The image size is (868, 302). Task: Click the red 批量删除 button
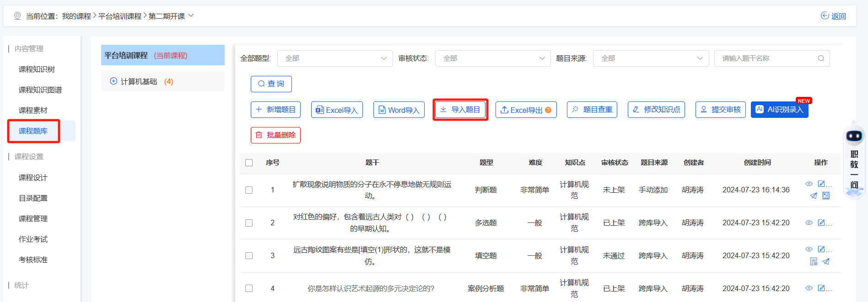(275, 135)
